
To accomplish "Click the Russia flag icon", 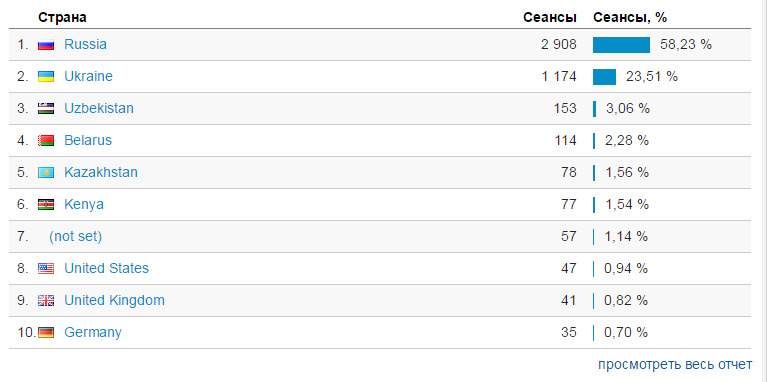I will click(x=46, y=45).
